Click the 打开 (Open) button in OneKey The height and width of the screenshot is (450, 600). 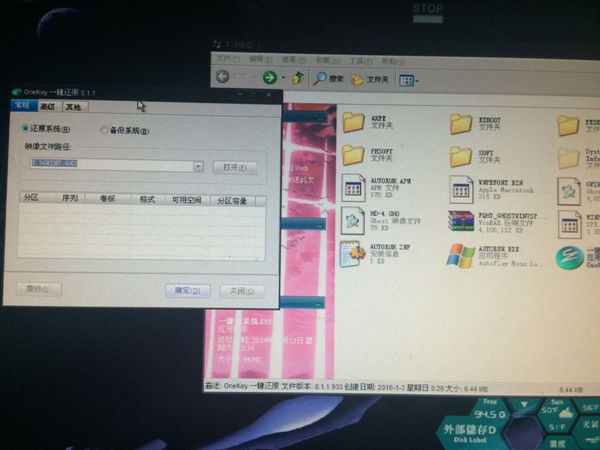click(x=235, y=168)
